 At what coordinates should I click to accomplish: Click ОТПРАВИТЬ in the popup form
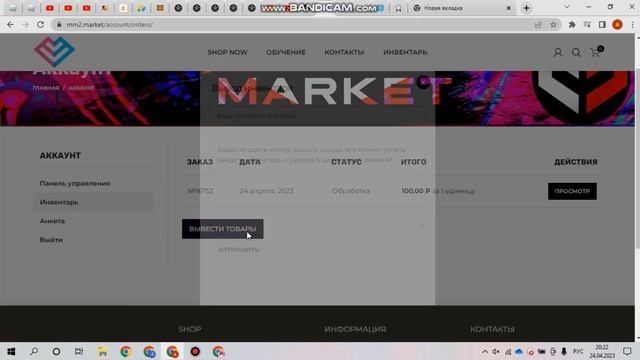click(239, 249)
